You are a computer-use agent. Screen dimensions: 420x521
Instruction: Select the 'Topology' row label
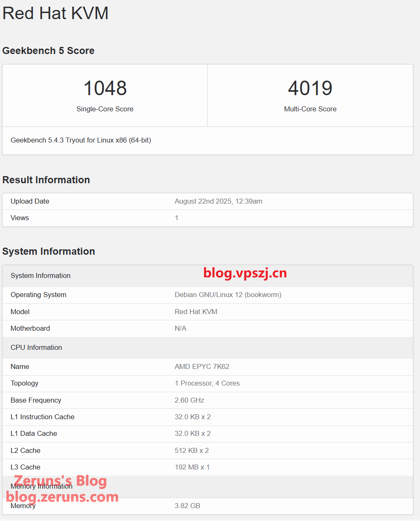tap(25, 383)
